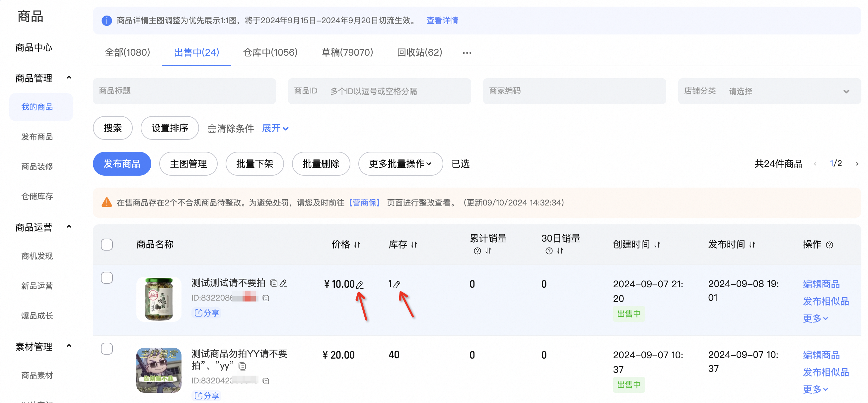Click help icon under 累计销量
Viewport: 868px width, 403px height.
tap(477, 251)
